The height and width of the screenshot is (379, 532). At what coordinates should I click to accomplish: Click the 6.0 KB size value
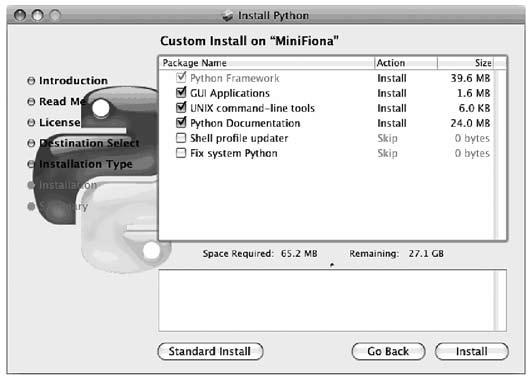point(474,108)
